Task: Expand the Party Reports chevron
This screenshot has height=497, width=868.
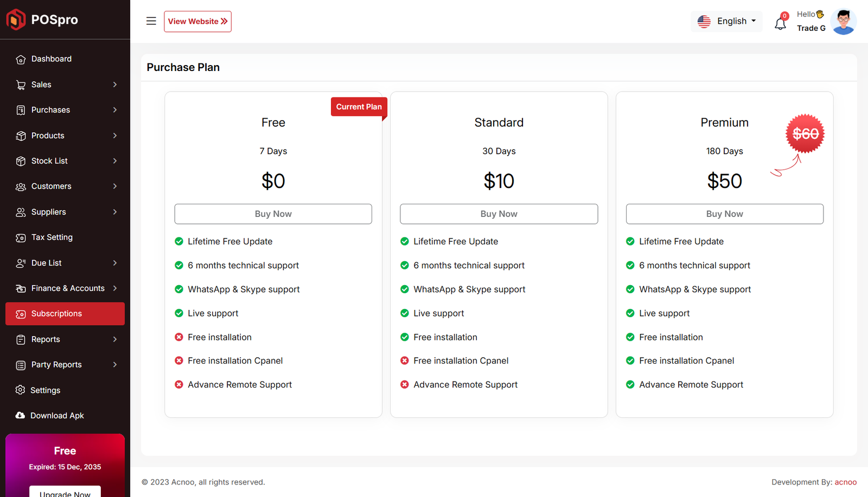Action: pos(115,365)
